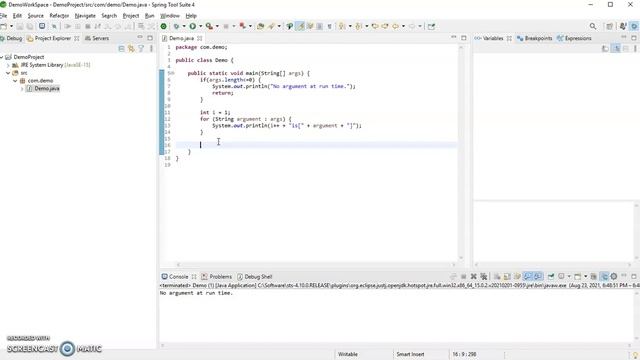Switch to the Servers tab
This screenshot has height=360, width=640.
click(97, 38)
